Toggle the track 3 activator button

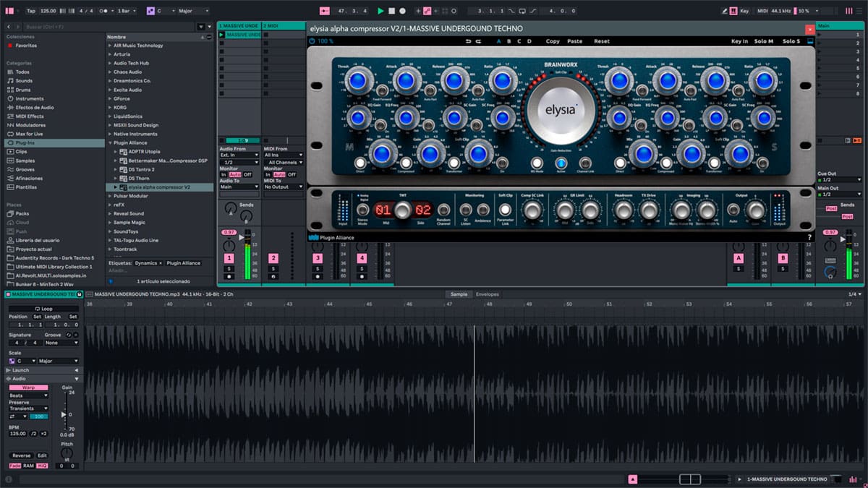coord(317,258)
